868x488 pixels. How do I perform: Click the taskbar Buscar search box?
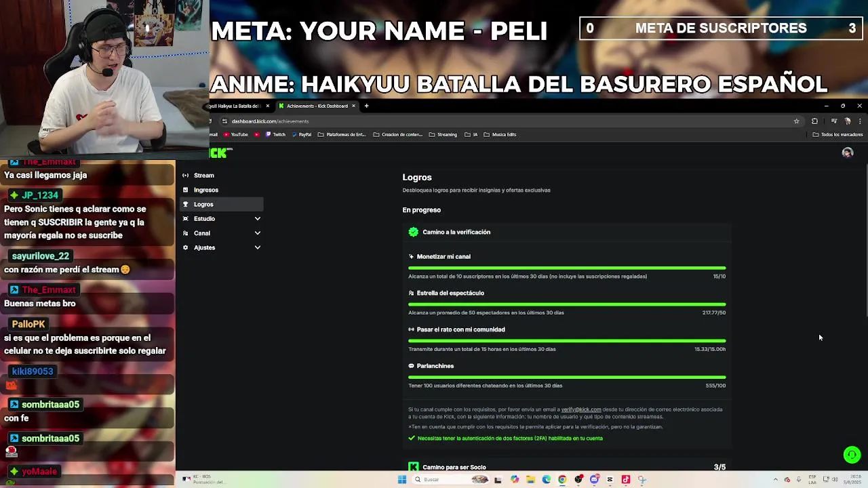[x=452, y=479]
